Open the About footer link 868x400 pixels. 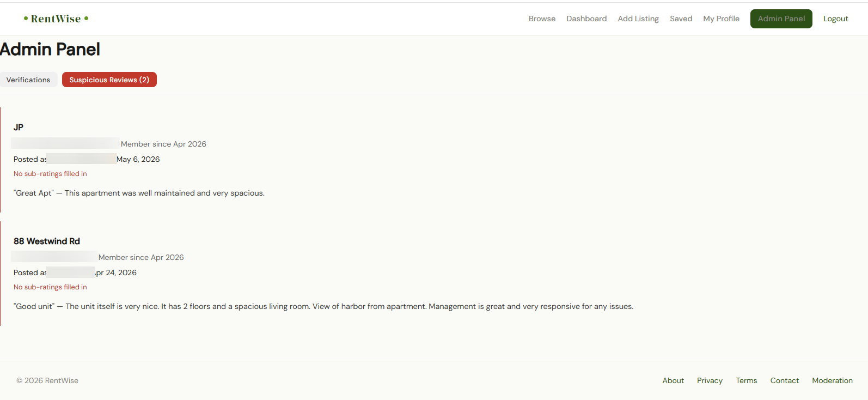tap(673, 380)
